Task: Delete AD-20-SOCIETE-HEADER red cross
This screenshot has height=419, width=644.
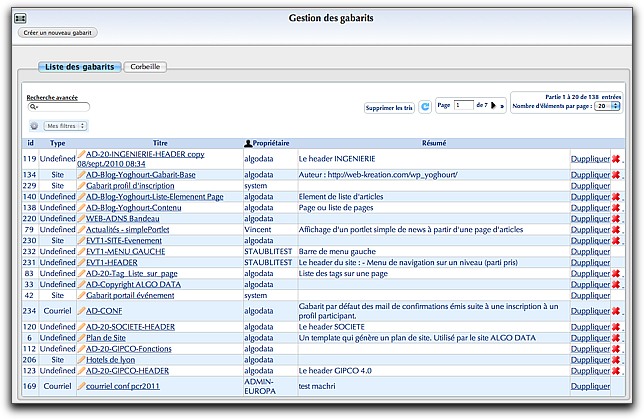Action: (x=616, y=327)
